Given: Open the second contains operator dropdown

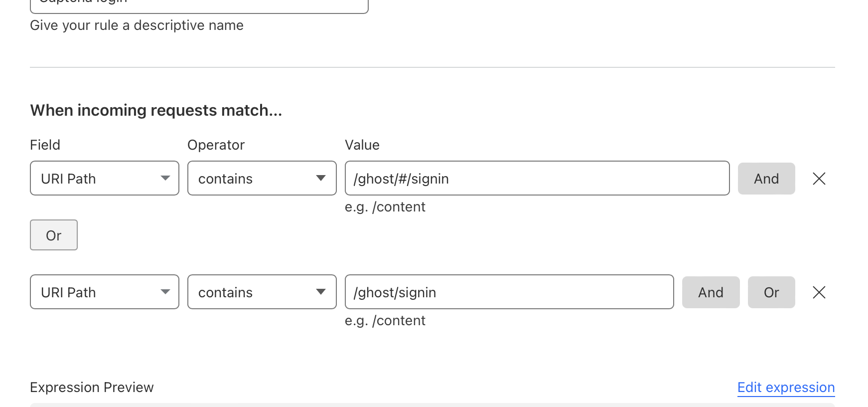Looking at the screenshot, I should (x=262, y=292).
